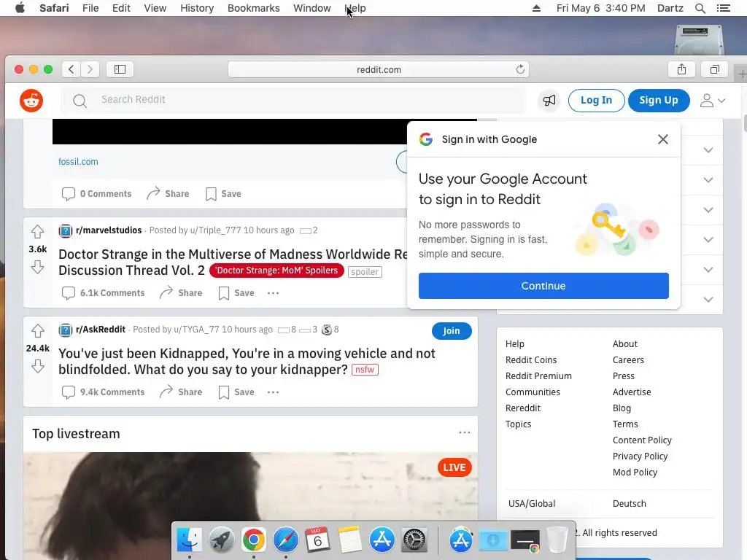This screenshot has height=560, width=747.
Task: Open the Bookmarks menu
Action: click(x=253, y=8)
